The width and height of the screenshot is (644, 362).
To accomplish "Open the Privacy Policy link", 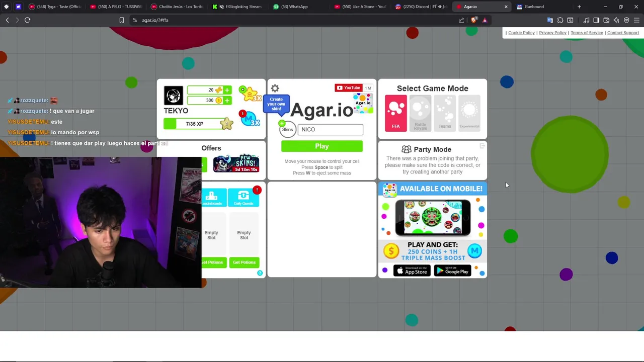I will [552, 33].
